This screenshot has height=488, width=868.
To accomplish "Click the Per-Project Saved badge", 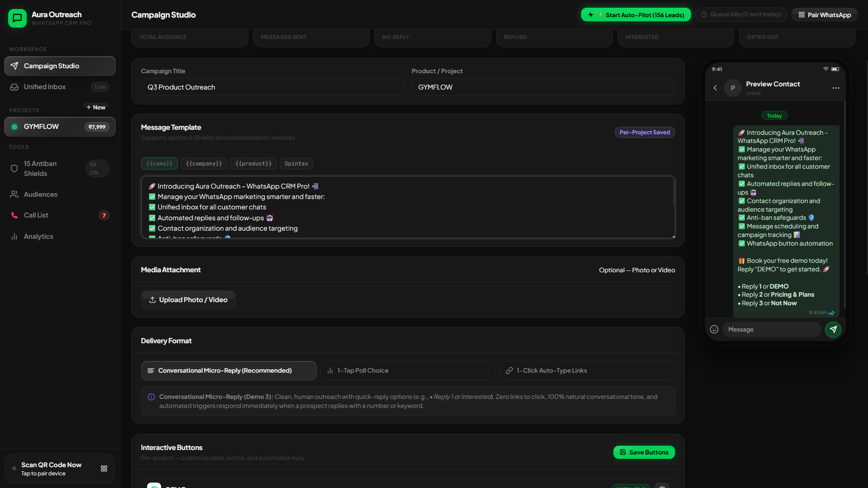I will tap(644, 132).
